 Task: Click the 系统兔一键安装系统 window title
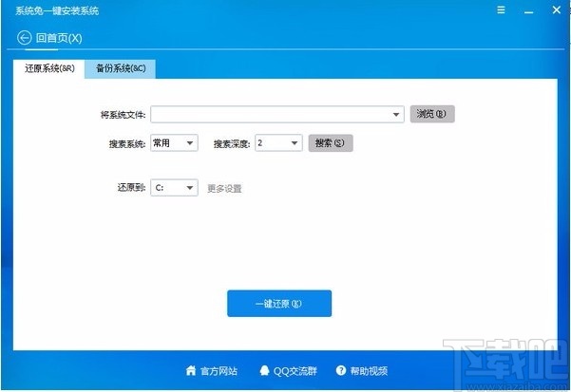pos(57,10)
